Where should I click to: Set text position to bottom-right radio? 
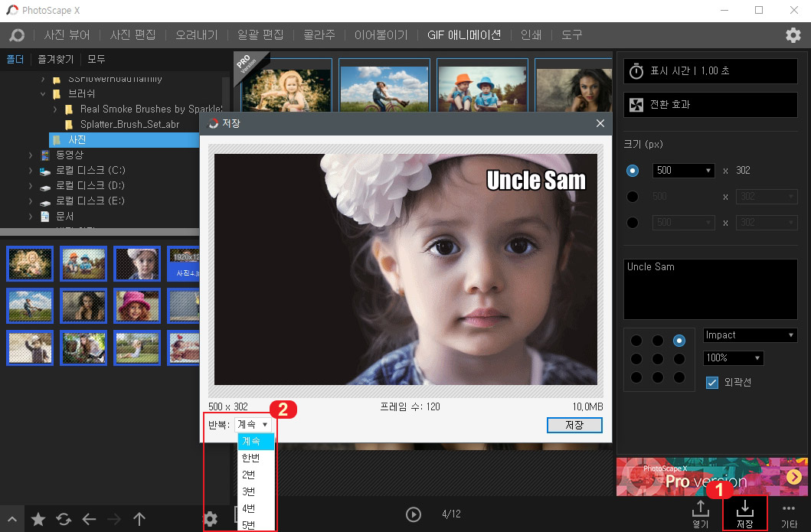coord(679,377)
